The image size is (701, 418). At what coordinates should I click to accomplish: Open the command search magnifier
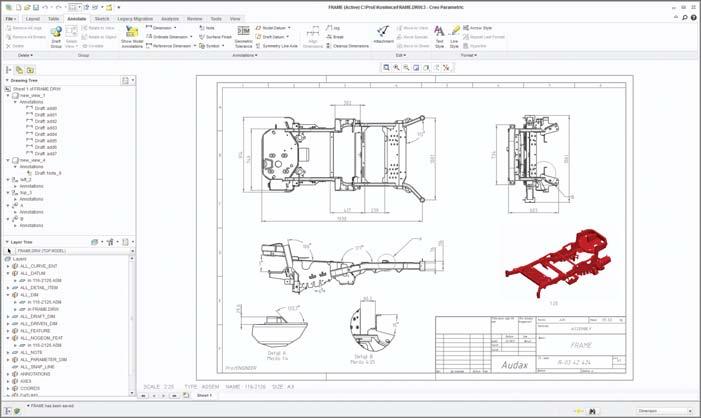684,17
